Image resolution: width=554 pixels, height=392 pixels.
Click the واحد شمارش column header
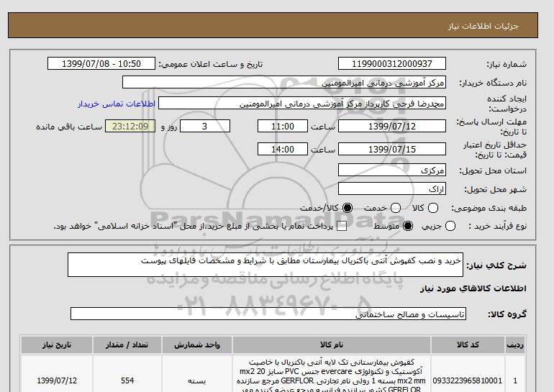coord(197,345)
